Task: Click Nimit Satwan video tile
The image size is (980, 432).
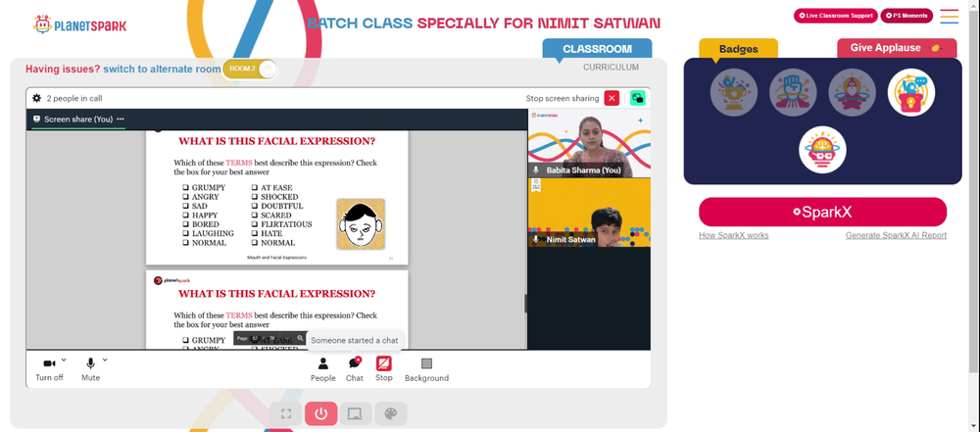Action: [589, 213]
